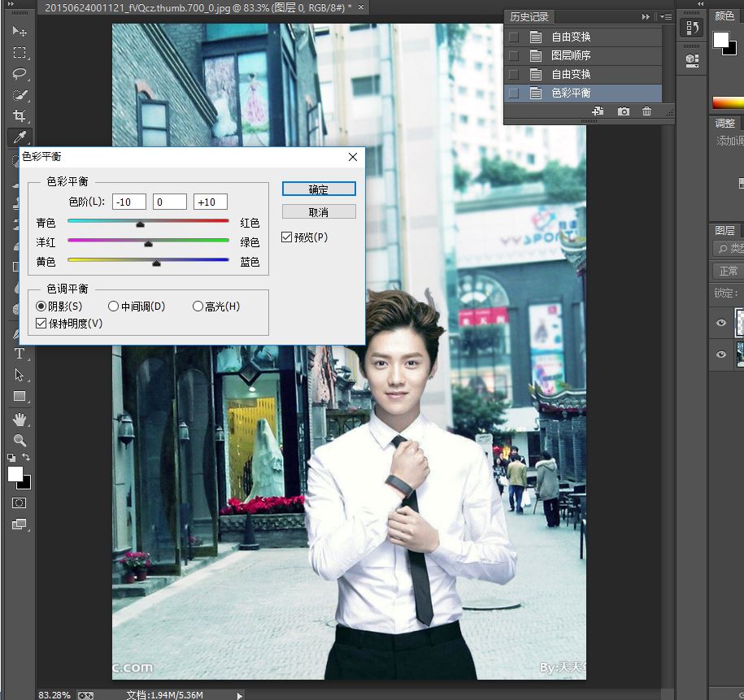Open the layer filter type dropdown

pyautogui.click(x=729, y=248)
